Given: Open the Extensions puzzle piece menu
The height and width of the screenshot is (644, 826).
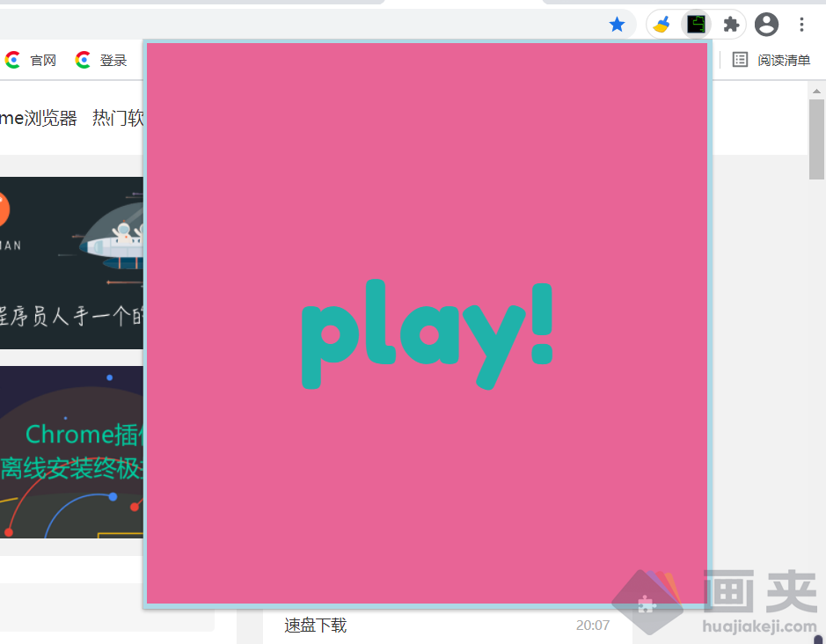Looking at the screenshot, I should (x=731, y=25).
